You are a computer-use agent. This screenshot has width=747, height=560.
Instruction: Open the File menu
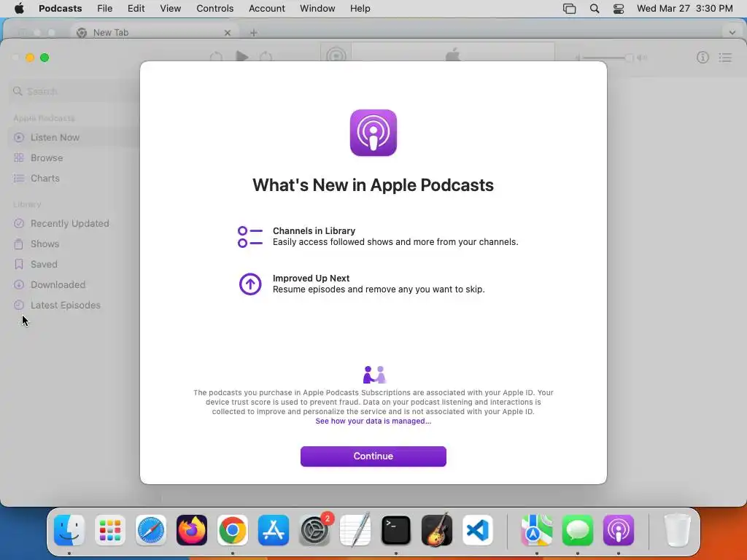tap(104, 9)
